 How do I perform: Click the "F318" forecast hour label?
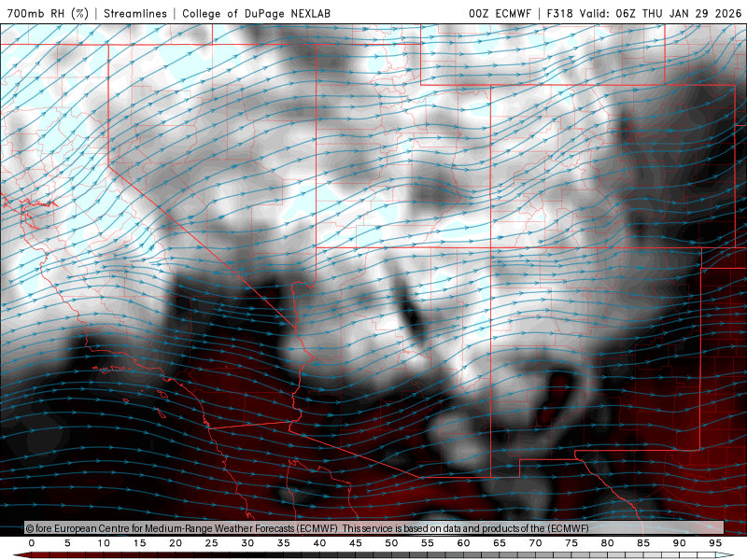(x=559, y=13)
